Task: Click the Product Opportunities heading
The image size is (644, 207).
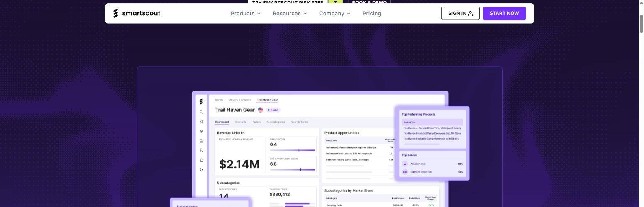Action: point(342,133)
